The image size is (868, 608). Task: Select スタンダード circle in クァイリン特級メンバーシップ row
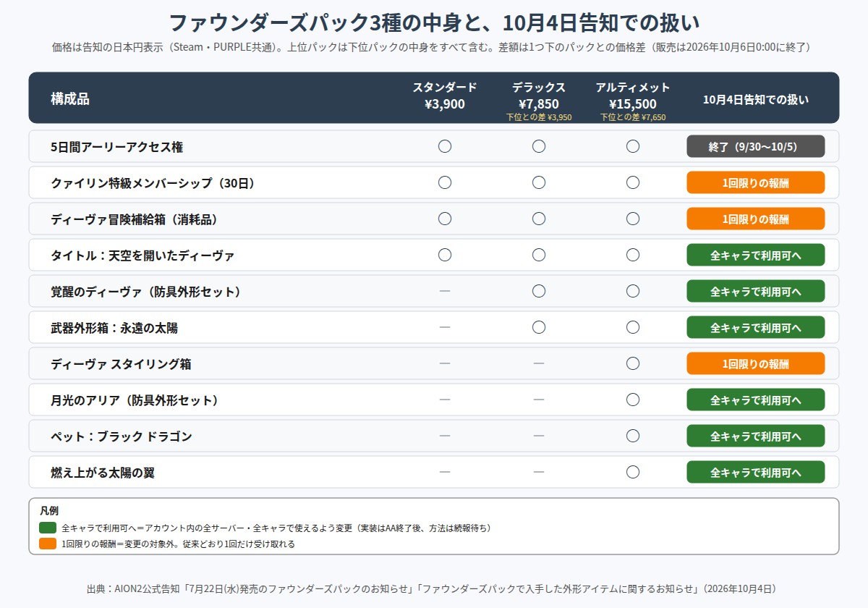445,182
